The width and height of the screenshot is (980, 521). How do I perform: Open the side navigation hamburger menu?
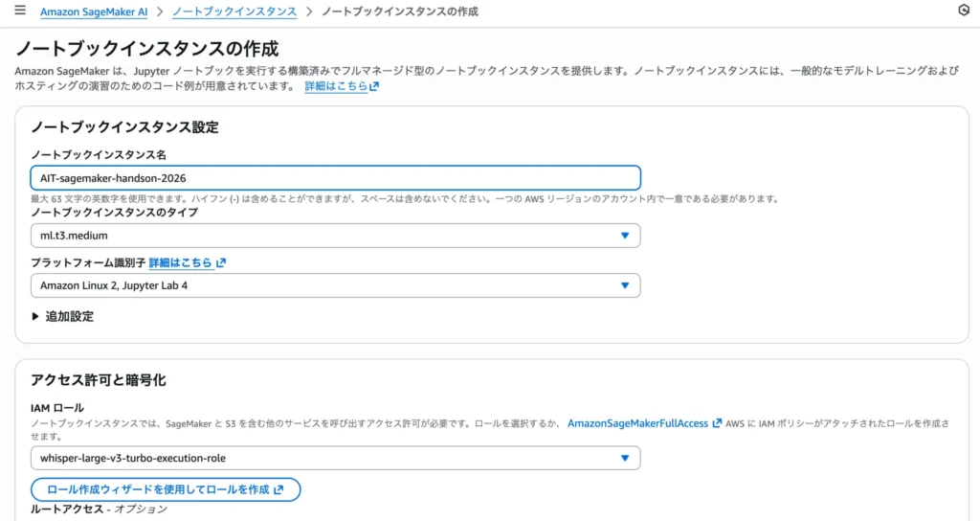(x=20, y=11)
